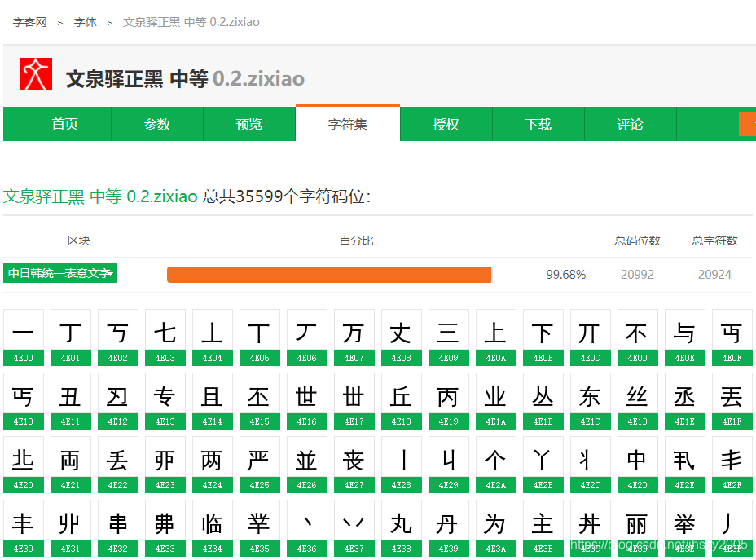The width and height of the screenshot is (756, 560).
Task: Select the glyph tile 4E0E
Action: point(684,337)
